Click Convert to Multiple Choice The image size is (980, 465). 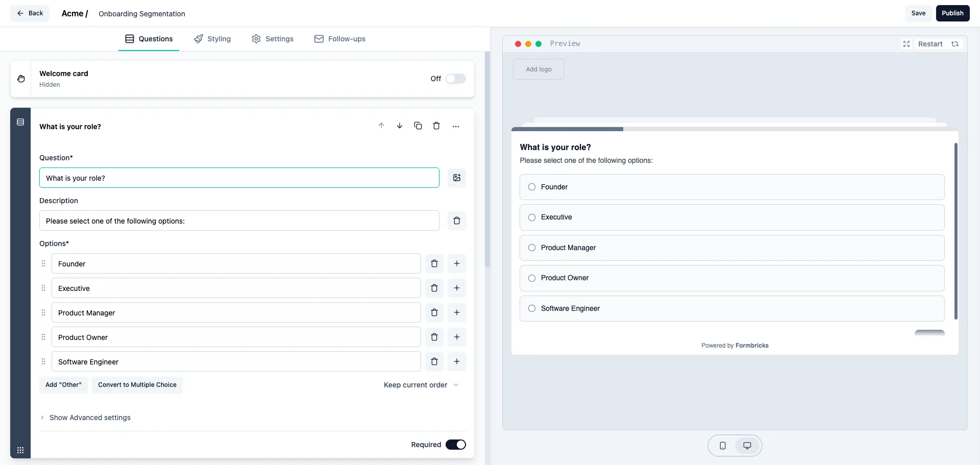click(x=137, y=385)
